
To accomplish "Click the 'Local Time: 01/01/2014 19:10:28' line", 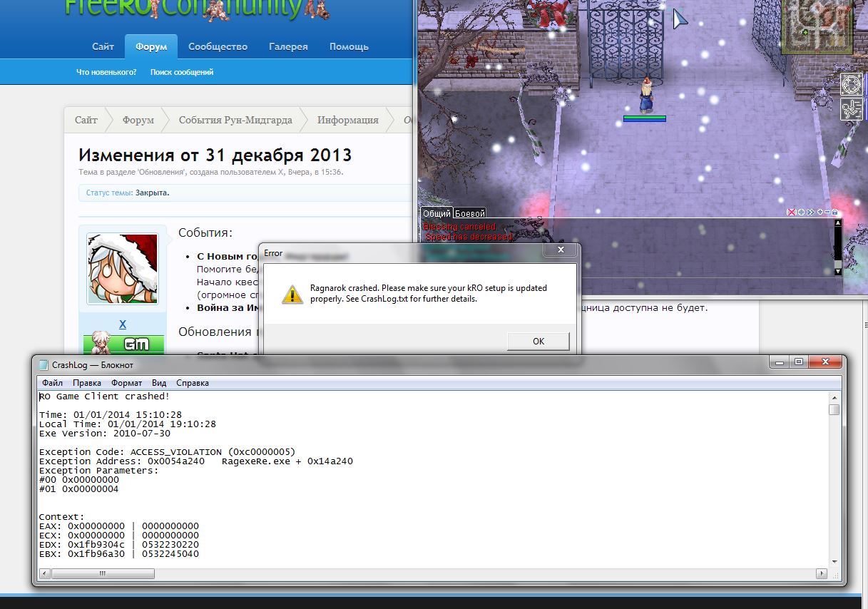I will pyautogui.click(x=127, y=424).
